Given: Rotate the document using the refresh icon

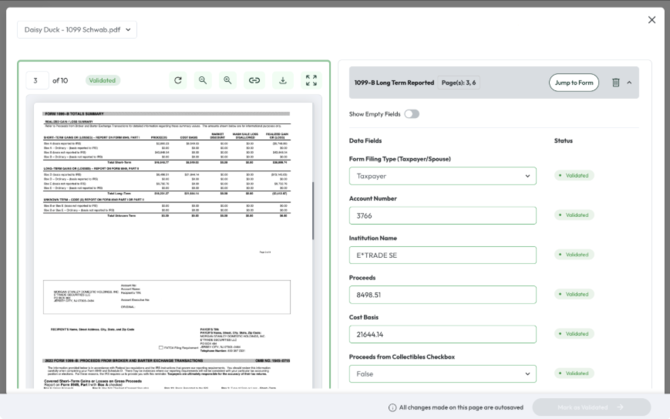Looking at the screenshot, I should click(178, 80).
